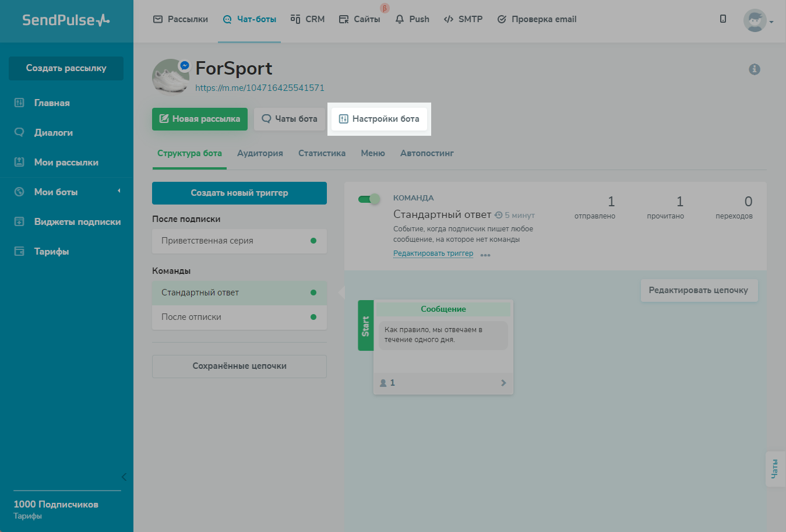Open the Чат-боты section
The image size is (786, 532).
(249, 19)
